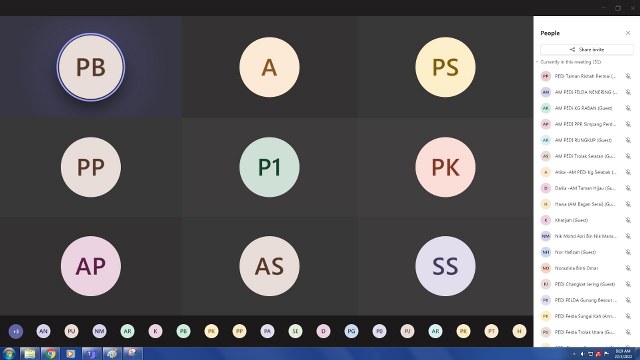Viewport: 640px width, 360px height.
Task: Toggle mic icon for AM PEDi FELDA NENERING
Action: click(x=628, y=92)
